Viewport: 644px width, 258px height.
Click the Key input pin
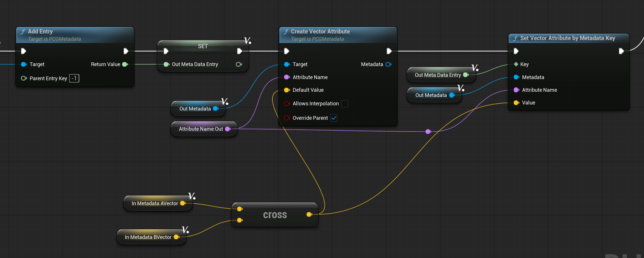tap(516, 64)
